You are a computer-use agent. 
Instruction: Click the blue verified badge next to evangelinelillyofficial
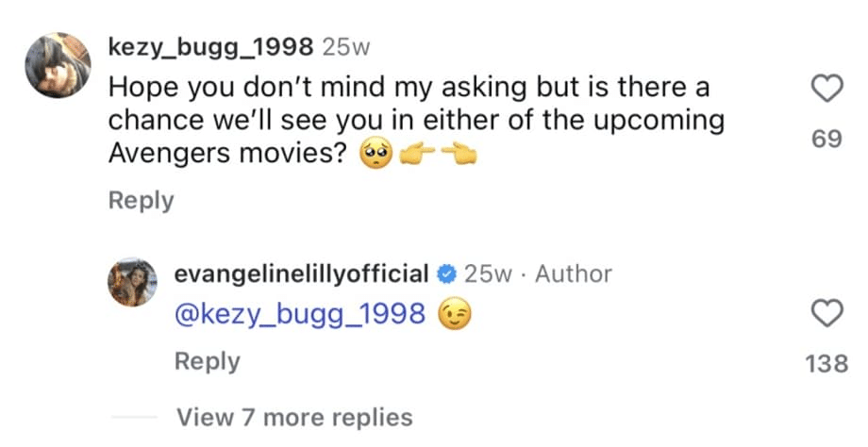point(448,274)
